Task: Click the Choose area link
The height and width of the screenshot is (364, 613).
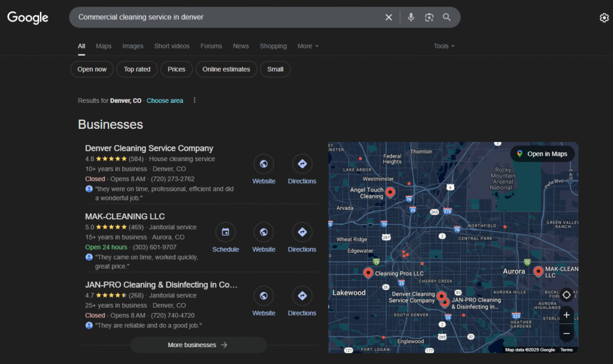Action: point(165,101)
